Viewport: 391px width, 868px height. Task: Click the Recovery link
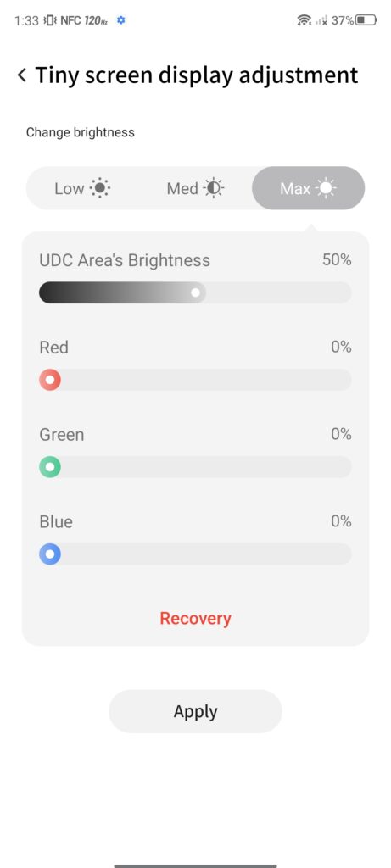tap(195, 618)
